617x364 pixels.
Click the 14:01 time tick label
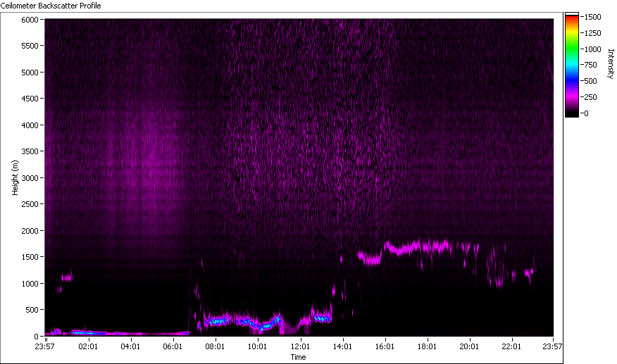click(x=342, y=346)
